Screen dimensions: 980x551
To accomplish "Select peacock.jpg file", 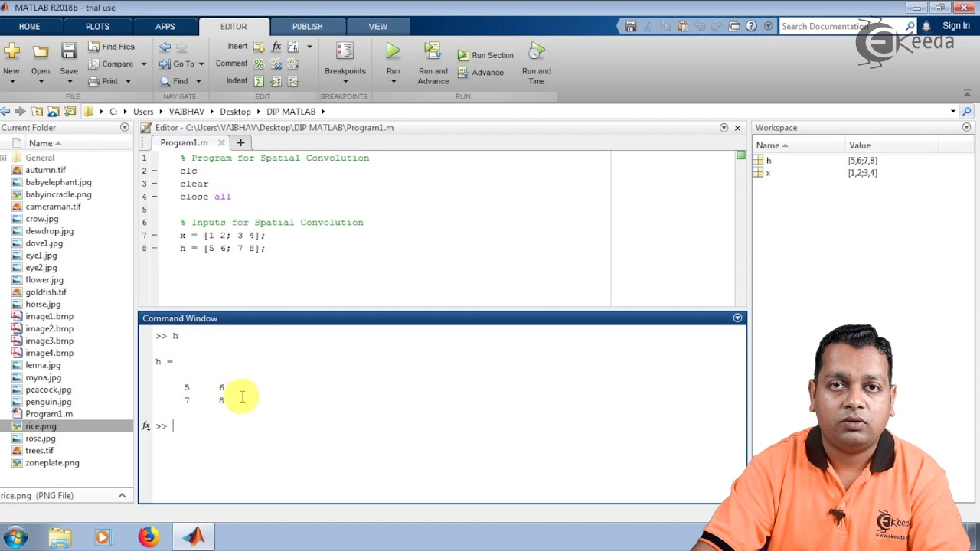I will [x=48, y=390].
